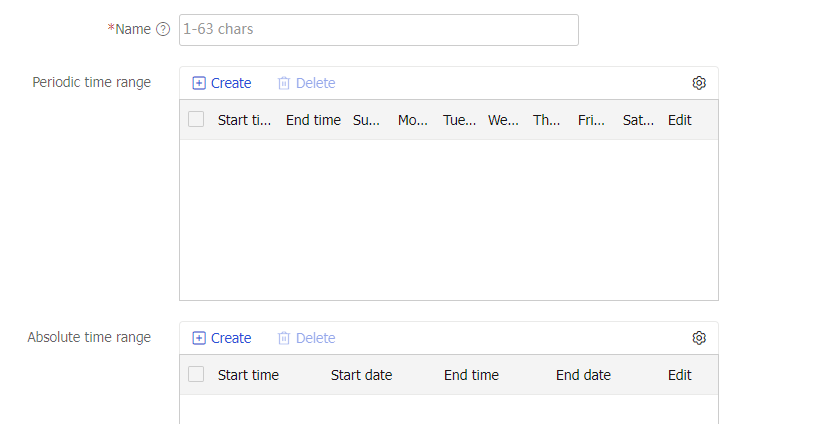The height and width of the screenshot is (424, 816).
Task: Click the periodic Start time column header
Action: click(244, 120)
